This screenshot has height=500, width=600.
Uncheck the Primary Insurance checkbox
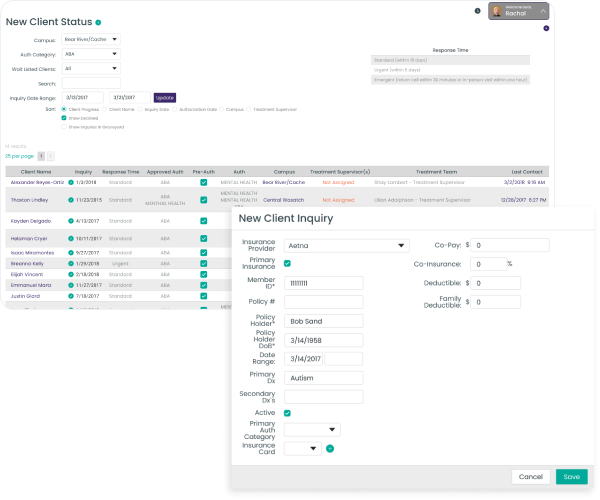click(288, 263)
